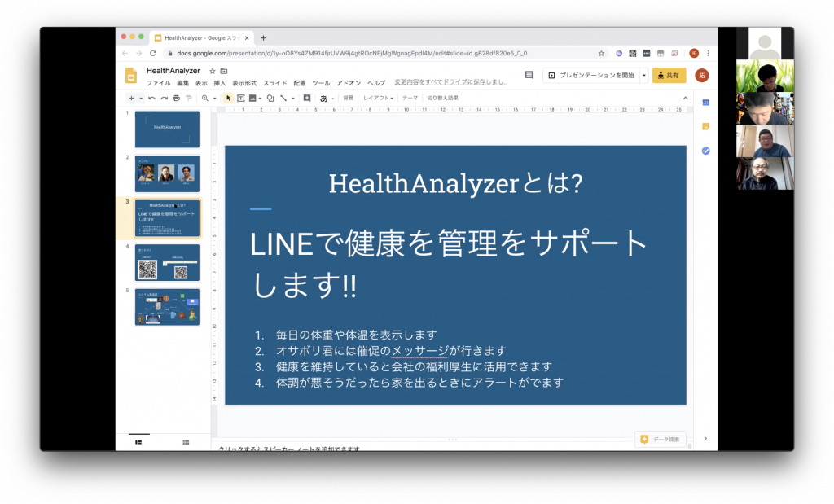Choose the select arrow cursor tool
The height and width of the screenshot is (504, 834).
(x=228, y=99)
